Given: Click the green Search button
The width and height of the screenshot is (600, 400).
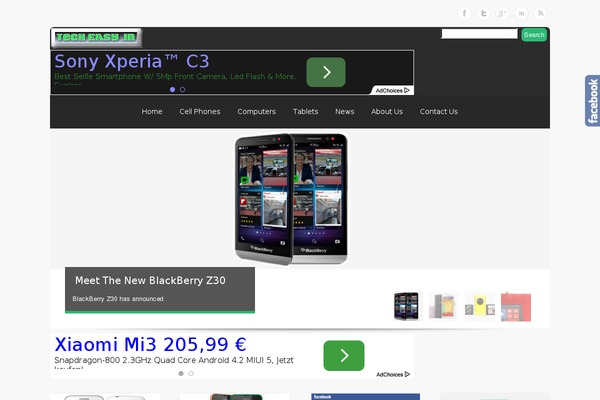Looking at the screenshot, I should [534, 35].
